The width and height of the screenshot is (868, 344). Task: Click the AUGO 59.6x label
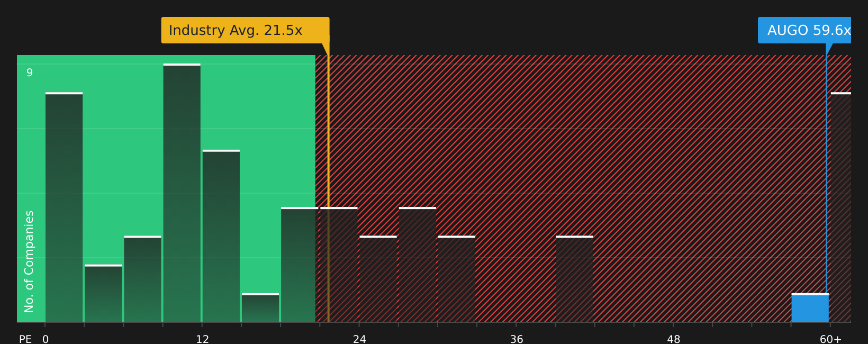pos(804,30)
